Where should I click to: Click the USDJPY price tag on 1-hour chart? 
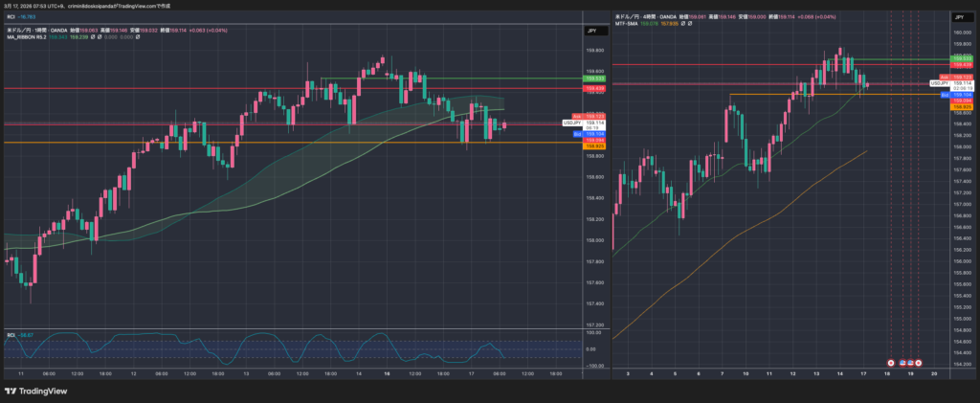tap(571, 123)
